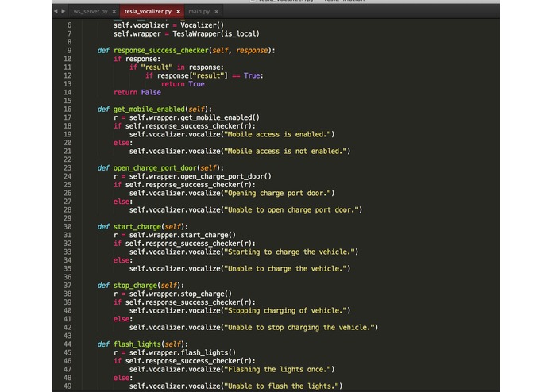Screen dimensions: 552x392
Task: Click Vocalizer() on line 6
Action: click(x=202, y=25)
